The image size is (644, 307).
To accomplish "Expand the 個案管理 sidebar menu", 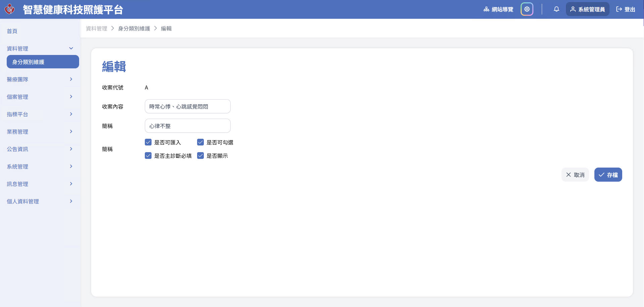I will click(x=71, y=97).
